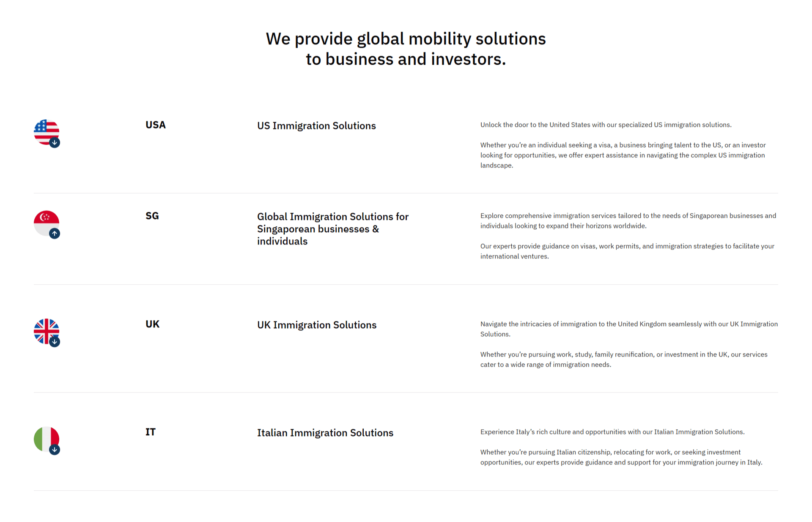The width and height of the screenshot is (812, 522).
Task: Open Global Immigration Solutions for Singaporean businesses
Action: click(x=333, y=229)
